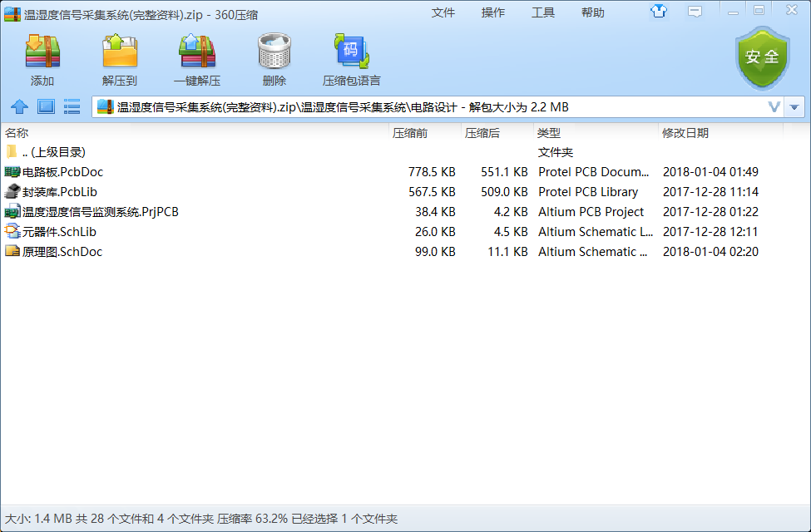This screenshot has width=811, height=532.
Task: Minimize the 360压缩 window
Action: pos(733,12)
